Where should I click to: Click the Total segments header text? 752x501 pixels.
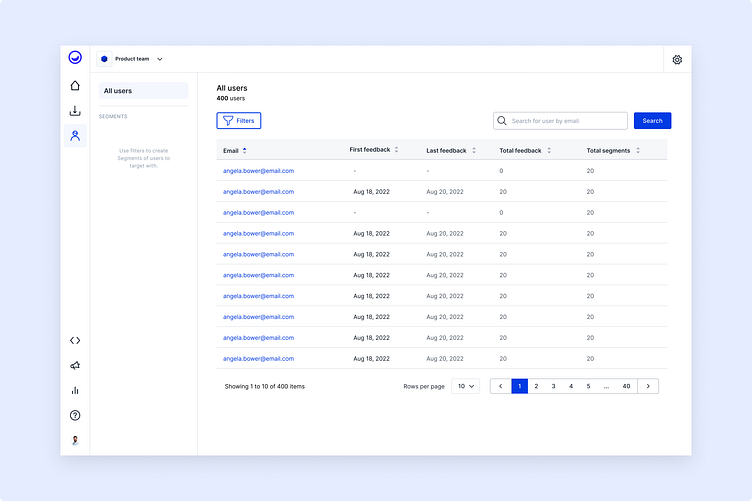(x=608, y=151)
